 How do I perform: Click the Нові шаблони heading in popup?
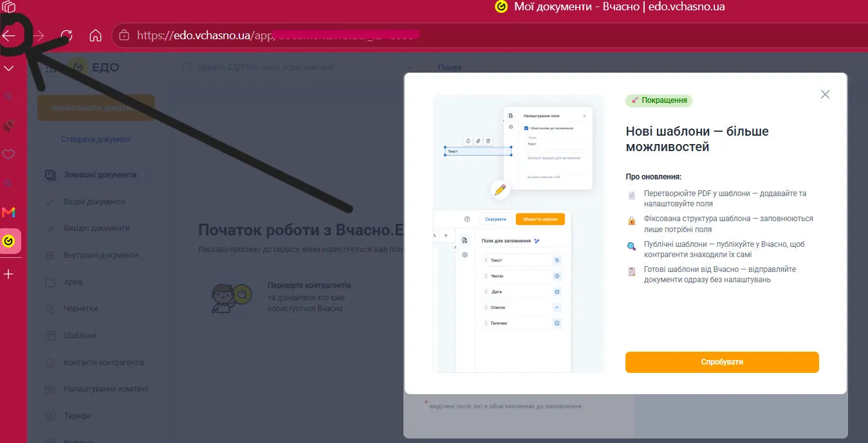(x=697, y=139)
